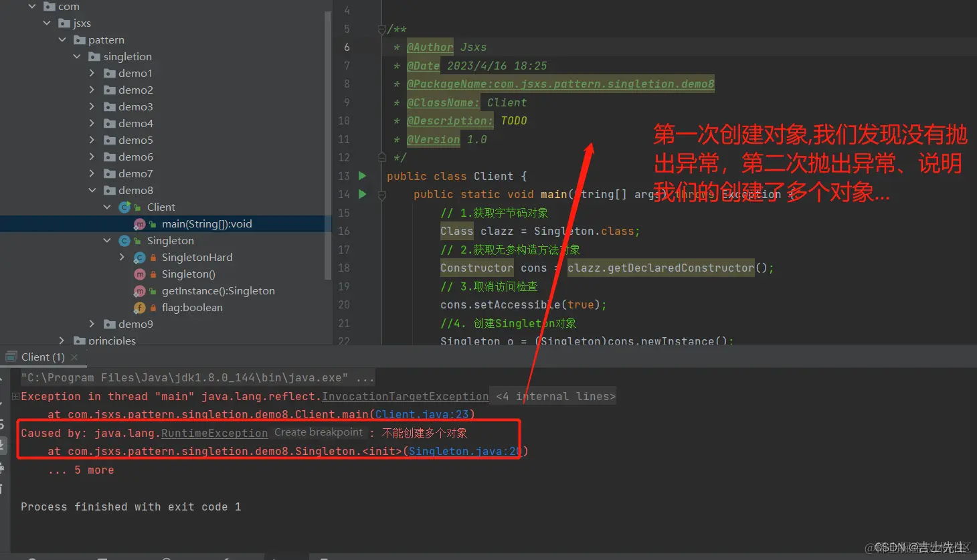Click the RuntimeException link in console
Image resolution: width=977 pixels, height=560 pixels.
point(214,433)
